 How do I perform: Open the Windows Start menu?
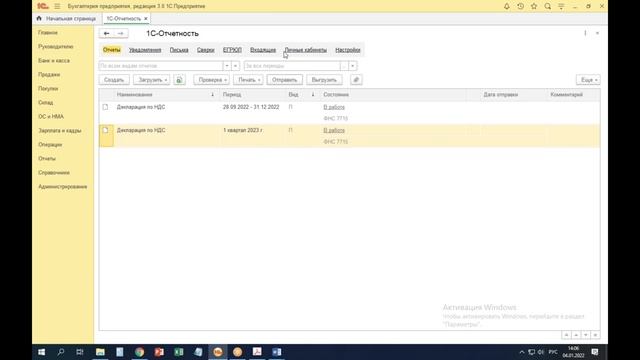click(41, 352)
